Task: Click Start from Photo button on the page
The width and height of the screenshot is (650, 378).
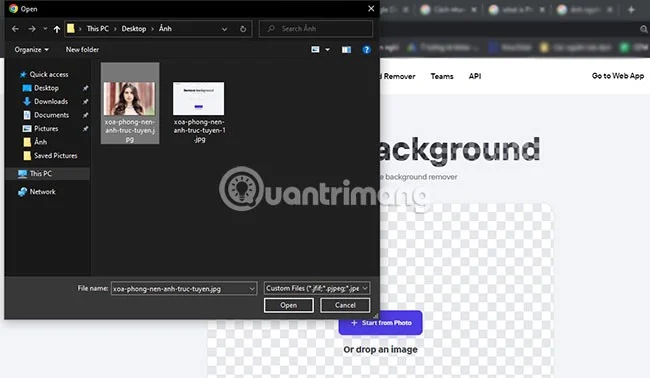Action: pyautogui.click(x=381, y=323)
